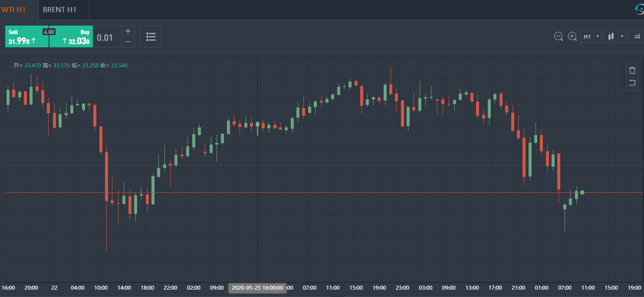The width and height of the screenshot is (644, 297).
Task: Switch to the BRENT H1 tab
Action: pyautogui.click(x=59, y=10)
